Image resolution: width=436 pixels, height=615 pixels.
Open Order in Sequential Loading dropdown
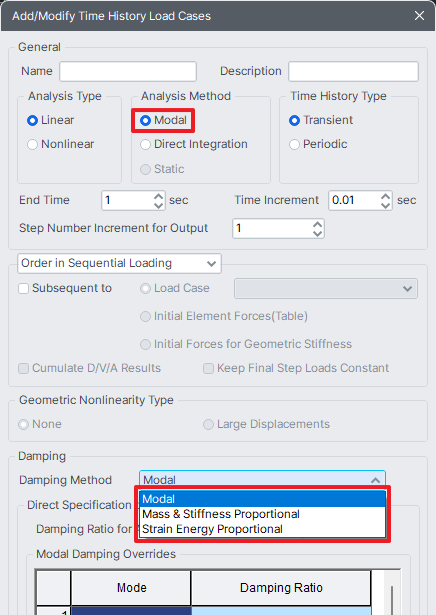[119, 264]
